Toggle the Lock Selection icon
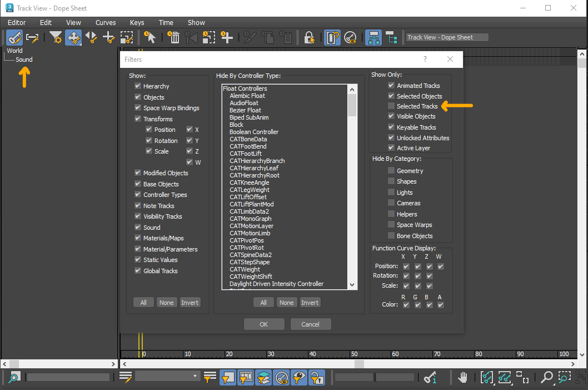This screenshot has height=390, width=588. click(309, 37)
